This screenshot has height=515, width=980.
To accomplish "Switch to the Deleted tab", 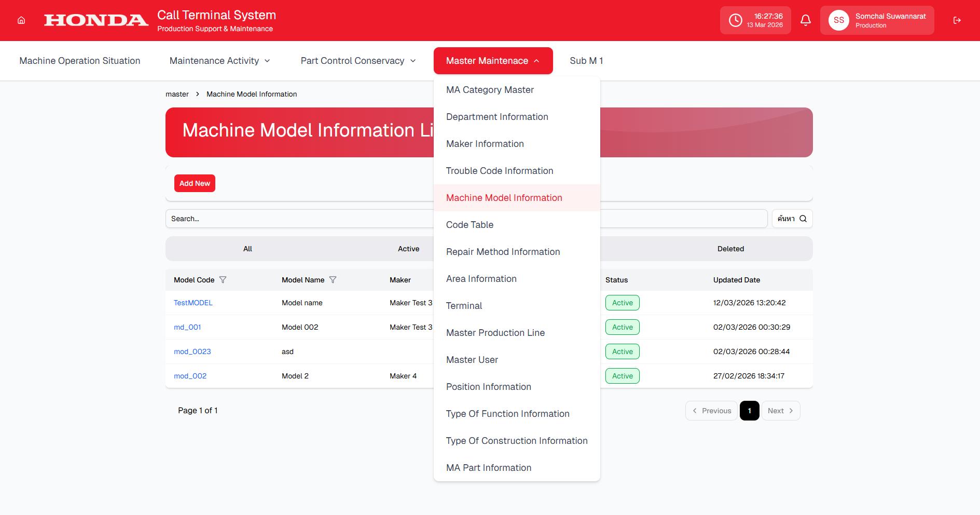I will tap(730, 249).
